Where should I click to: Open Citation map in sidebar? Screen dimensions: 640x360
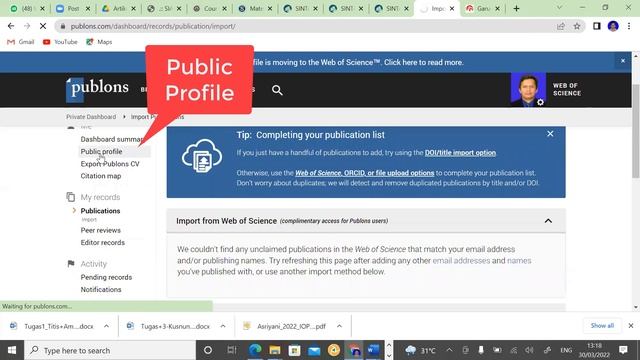point(101,176)
